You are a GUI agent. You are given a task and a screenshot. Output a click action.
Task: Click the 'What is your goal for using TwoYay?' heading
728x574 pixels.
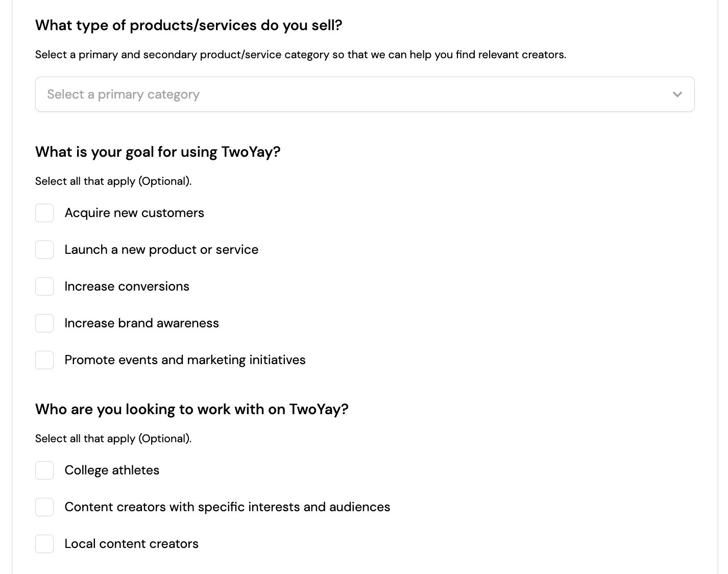158,152
